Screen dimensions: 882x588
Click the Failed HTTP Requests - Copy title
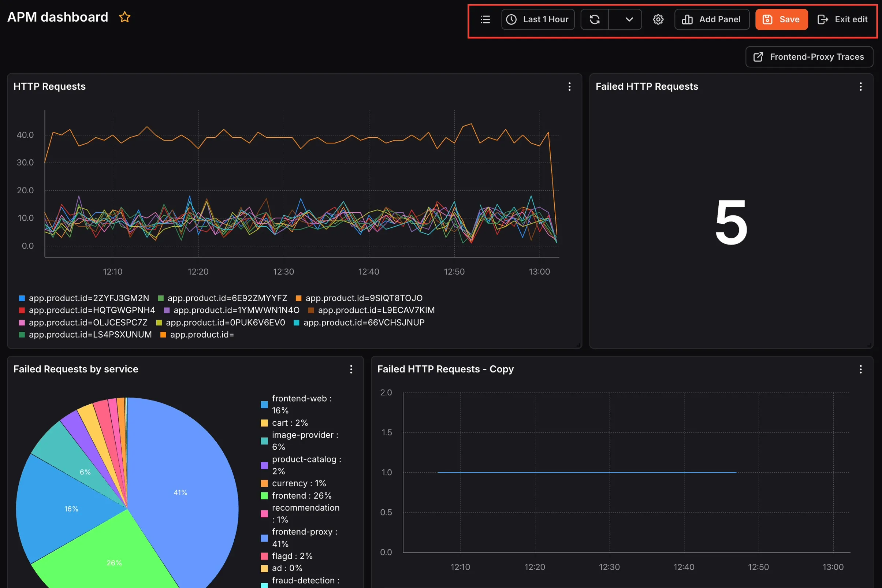click(x=446, y=369)
